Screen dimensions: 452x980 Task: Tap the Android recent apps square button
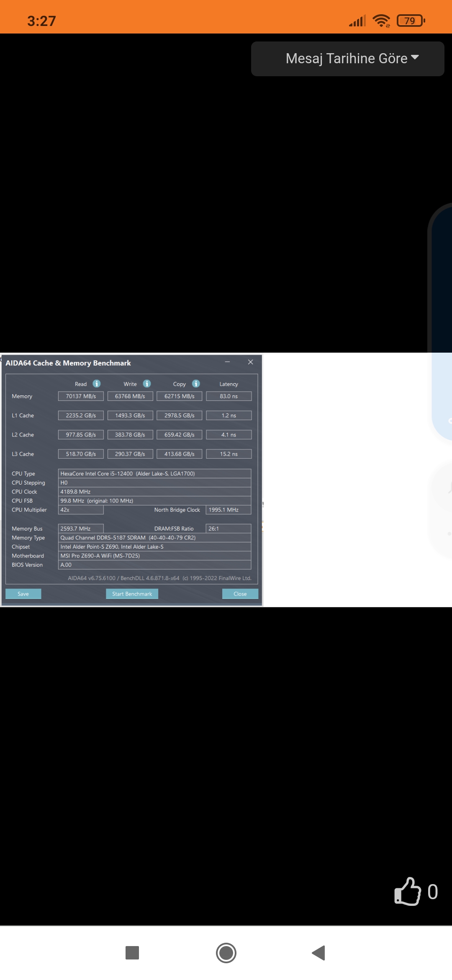tap(132, 953)
